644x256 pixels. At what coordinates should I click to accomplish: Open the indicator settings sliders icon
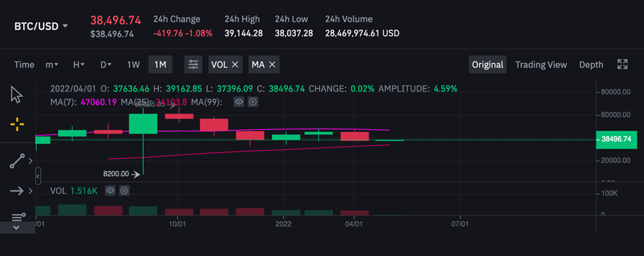click(x=193, y=65)
